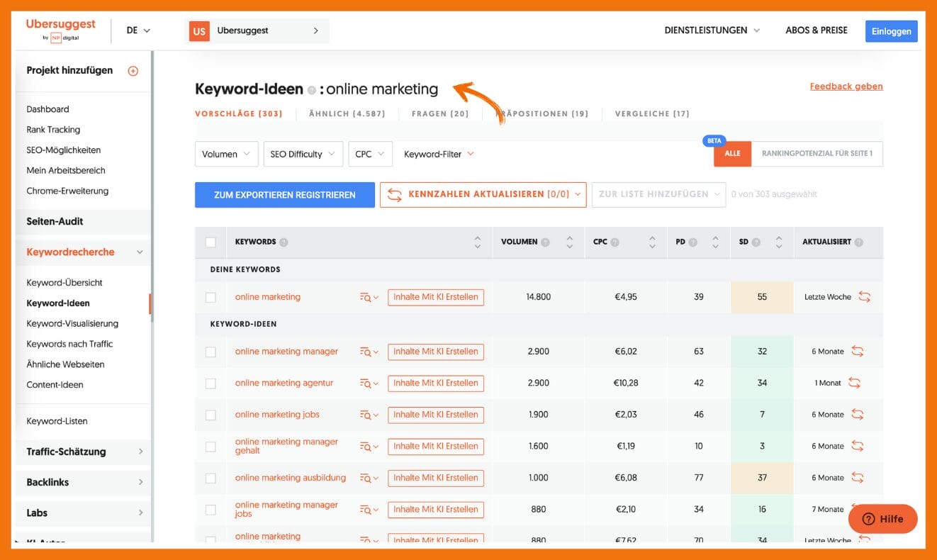The image size is (937, 560).
Task: Click sort arrows in the CPC column
Action: point(652,242)
